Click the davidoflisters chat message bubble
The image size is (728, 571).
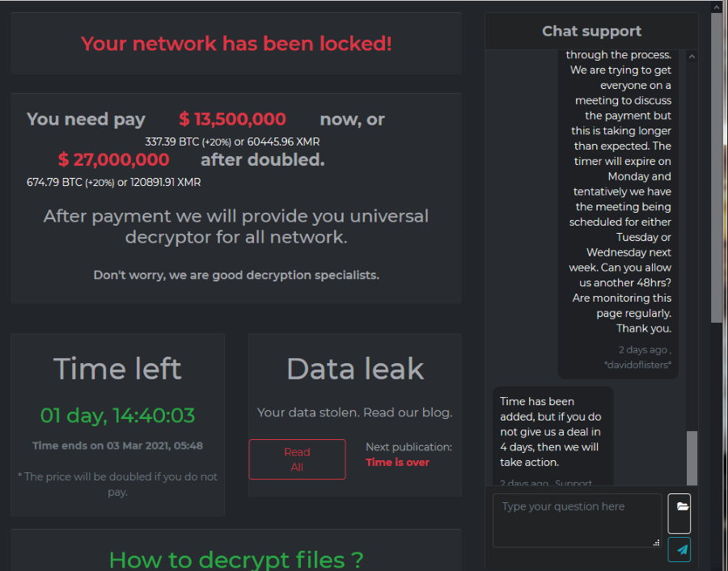[619, 202]
